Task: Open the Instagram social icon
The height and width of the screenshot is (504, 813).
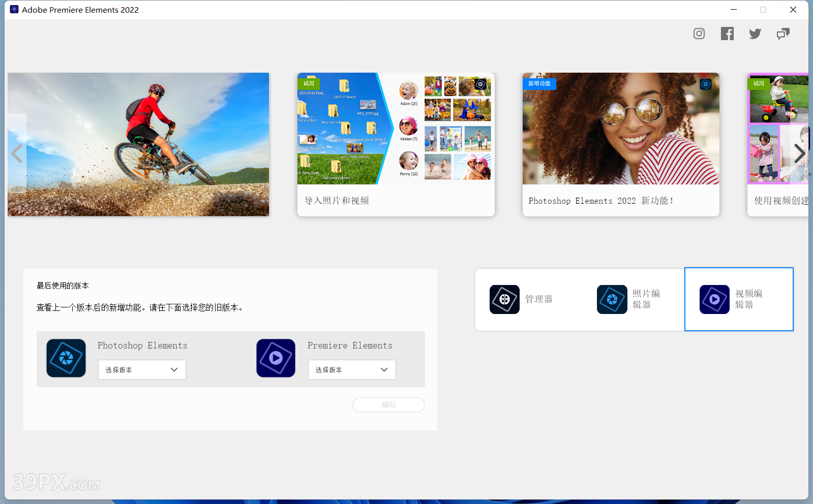Action: pos(699,34)
